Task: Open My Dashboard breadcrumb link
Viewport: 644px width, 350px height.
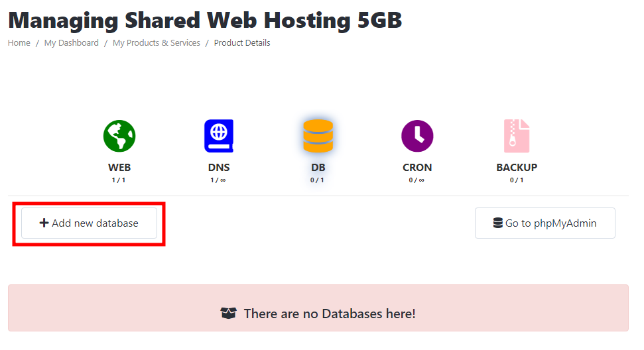Action: (x=72, y=42)
